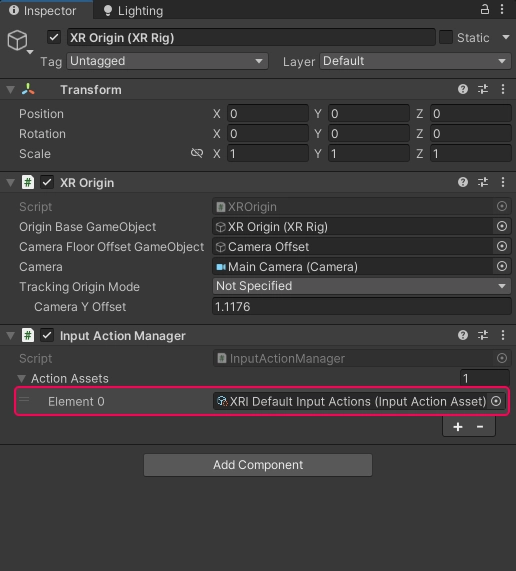Screen dimensions: 516x571
Task: Open object picker for Camera Floor Offset GameObject
Action: 502,247
